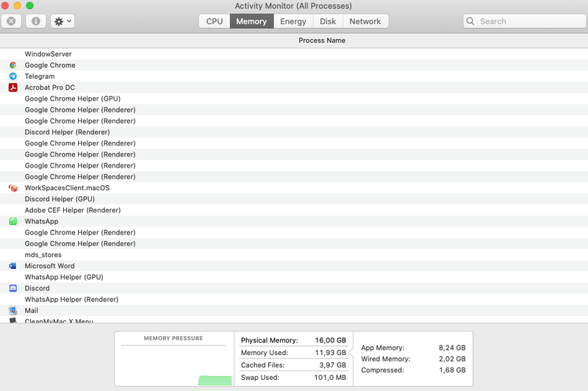Select the WhatsApp process name
This screenshot has height=391, width=588.
41,221
